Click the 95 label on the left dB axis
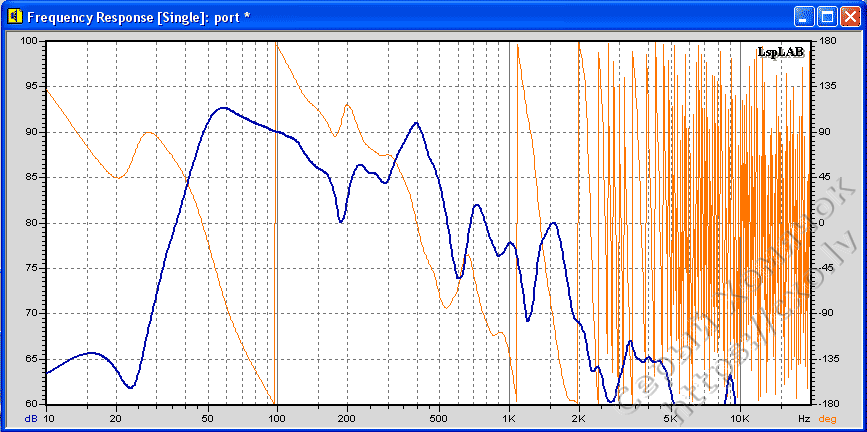Image resolution: width=867 pixels, height=432 pixels. pos(31,86)
